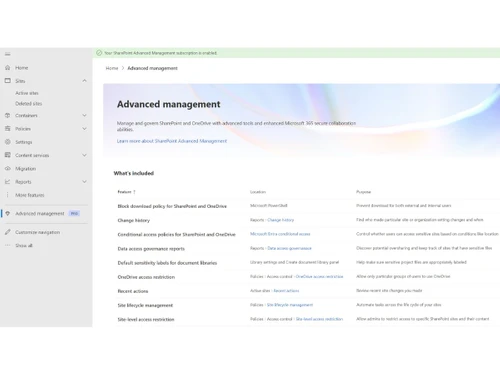The width and height of the screenshot is (500, 375).
Task: Click the Reports chart icon
Action: point(8,182)
